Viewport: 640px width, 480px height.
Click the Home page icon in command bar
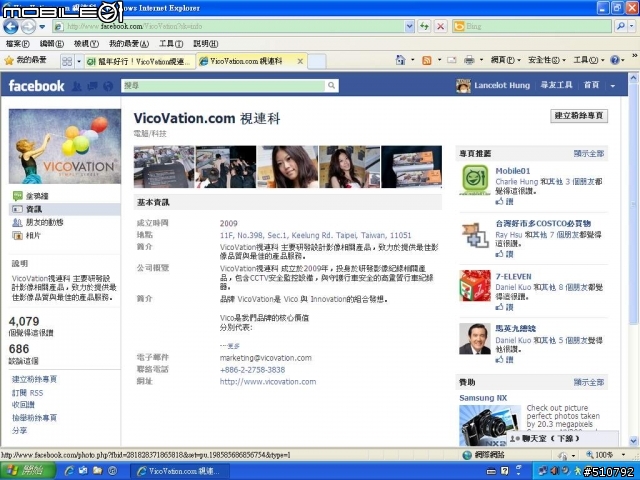pyautogui.click(x=400, y=60)
